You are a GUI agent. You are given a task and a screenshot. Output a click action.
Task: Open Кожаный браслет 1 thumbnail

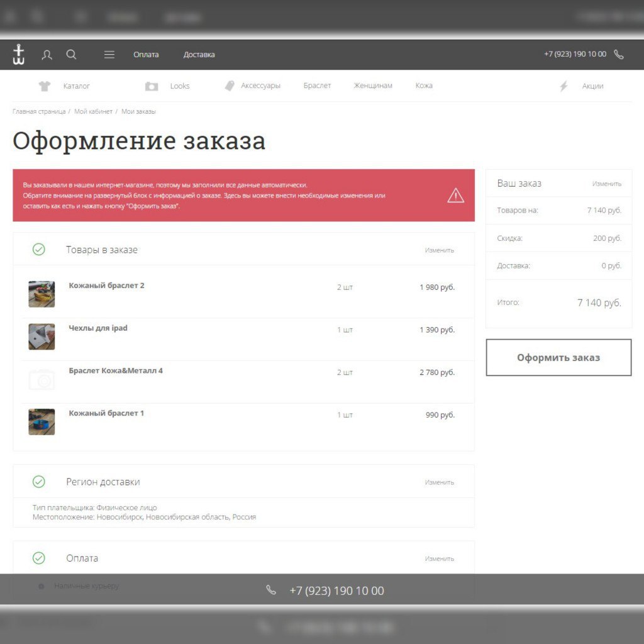point(42,422)
